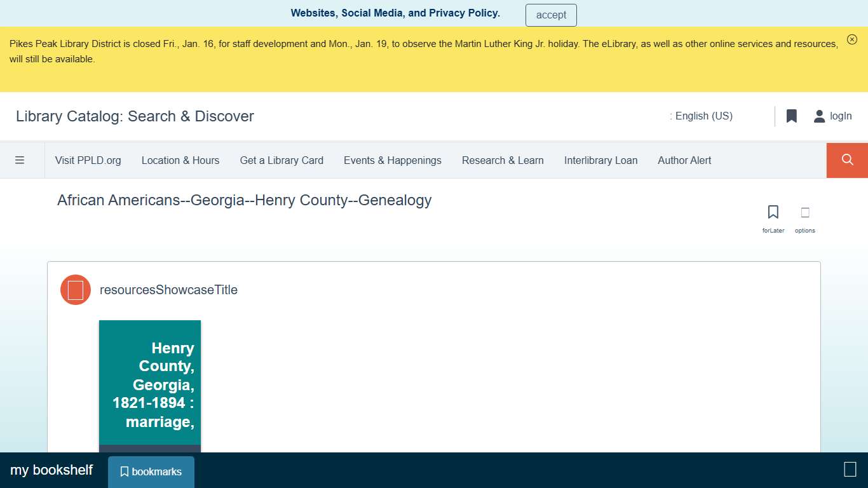The image size is (868, 488).
Task: Save title for later with forLater bookmark icon
Action: (x=773, y=212)
